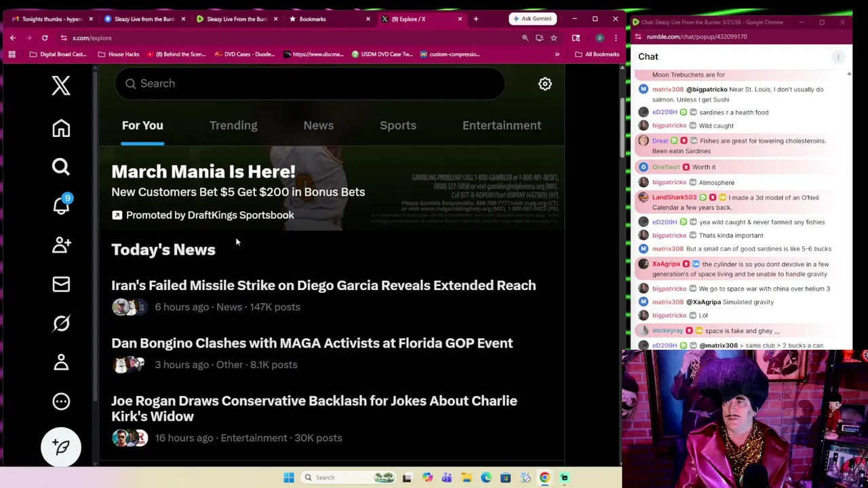Screen dimensions: 868x488
Task: Switch to the News tab
Action: pyautogui.click(x=318, y=125)
